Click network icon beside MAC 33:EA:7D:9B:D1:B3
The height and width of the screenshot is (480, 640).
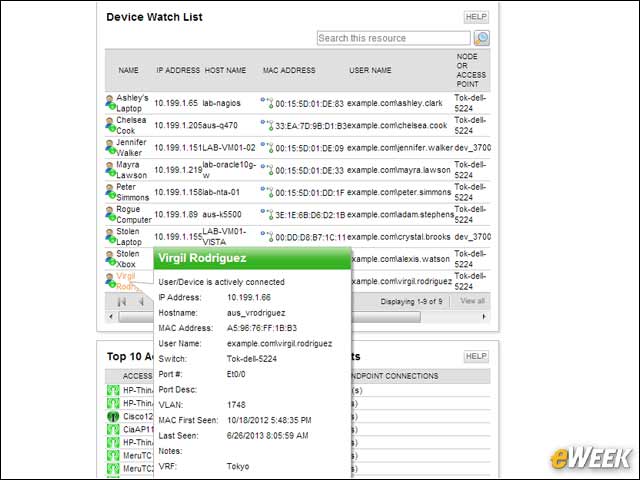(267, 125)
